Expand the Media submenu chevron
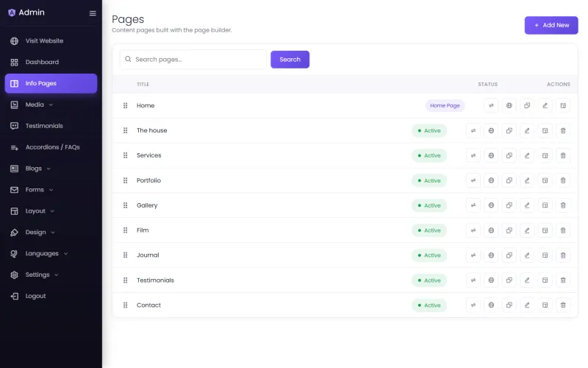The height and width of the screenshot is (368, 588). point(51,105)
